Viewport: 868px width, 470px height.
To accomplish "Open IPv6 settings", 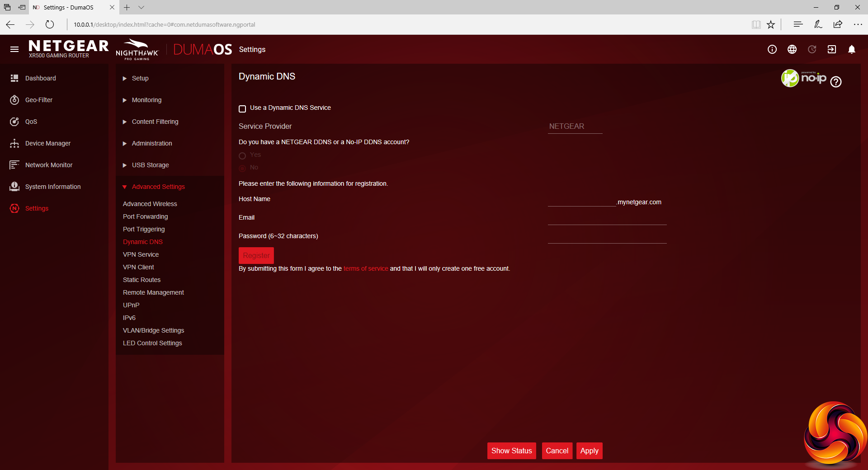I will click(129, 318).
